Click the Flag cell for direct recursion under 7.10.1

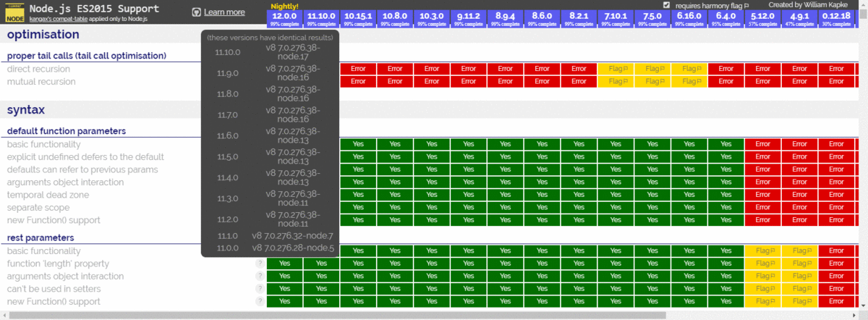pyautogui.click(x=616, y=69)
